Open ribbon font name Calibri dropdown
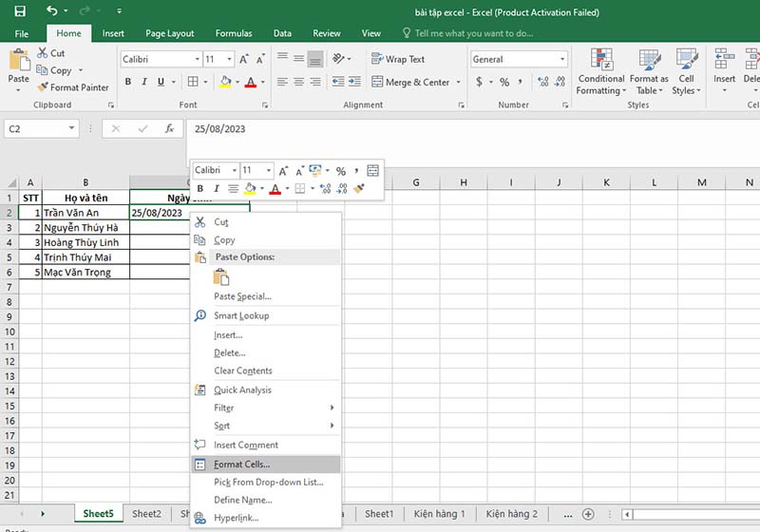The width and height of the screenshot is (760, 532). [198, 59]
